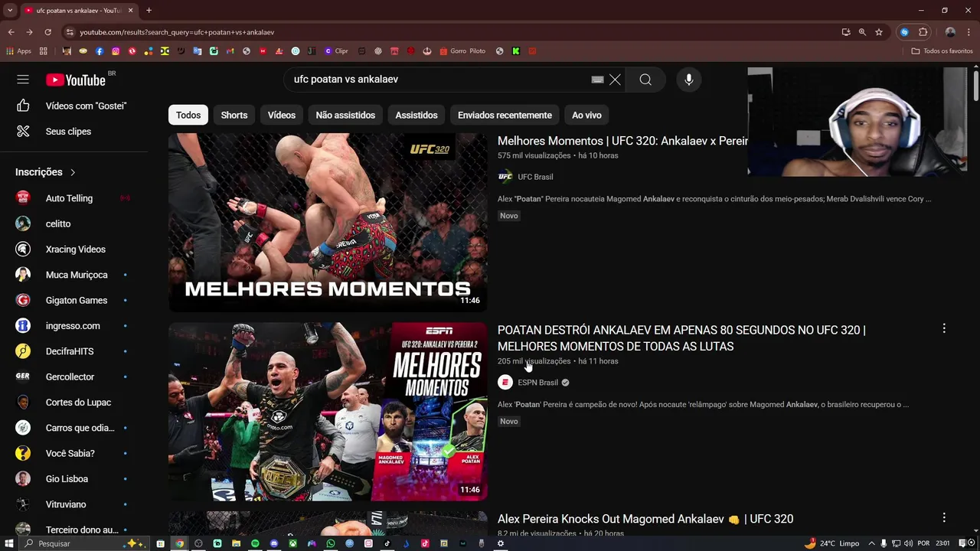Reload the page with the refresh button

47,32
